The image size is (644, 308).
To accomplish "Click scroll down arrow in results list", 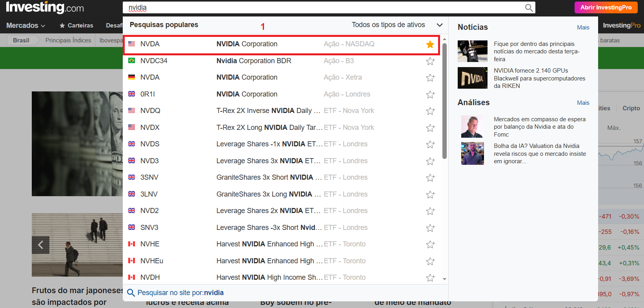I will [444, 279].
